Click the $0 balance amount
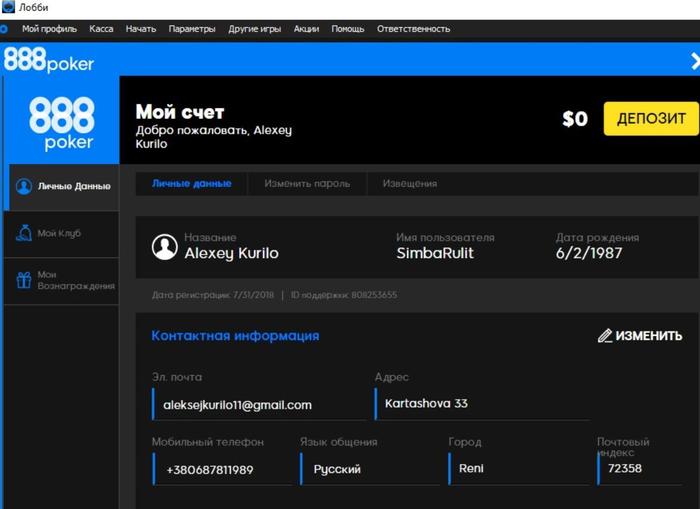This screenshot has width=700, height=509. tap(575, 119)
